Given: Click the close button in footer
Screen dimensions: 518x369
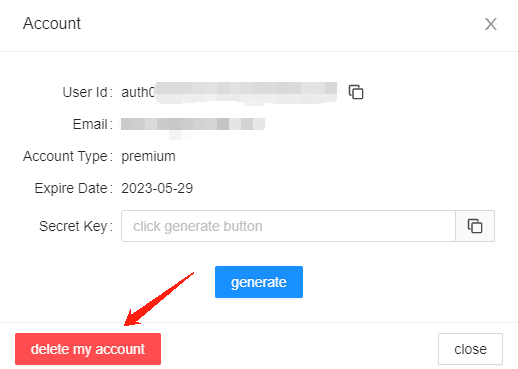Looking at the screenshot, I should pyautogui.click(x=470, y=349).
